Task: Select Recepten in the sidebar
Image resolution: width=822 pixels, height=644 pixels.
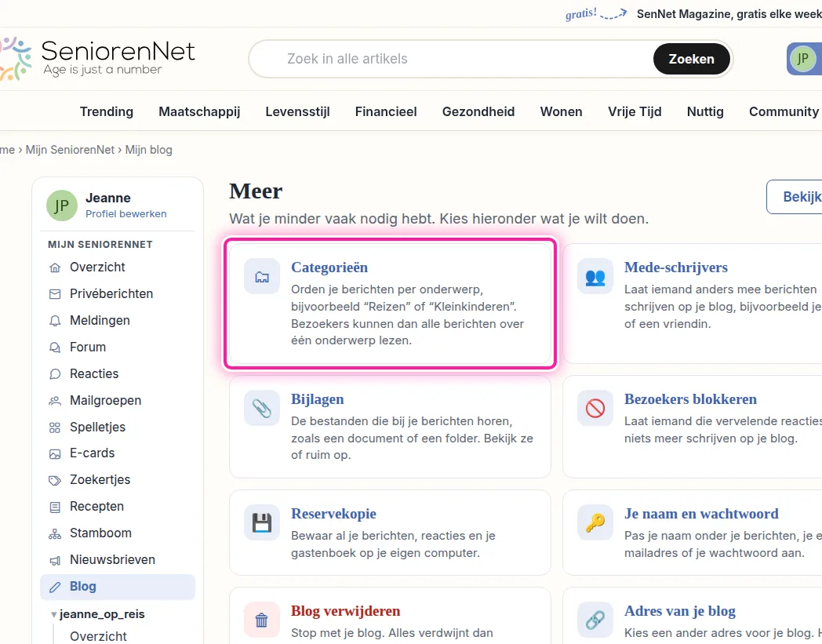Action: tap(118, 507)
